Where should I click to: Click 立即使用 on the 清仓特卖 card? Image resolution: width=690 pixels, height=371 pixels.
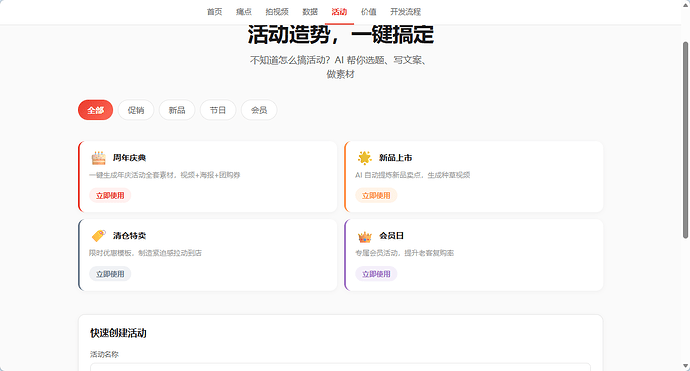110,274
